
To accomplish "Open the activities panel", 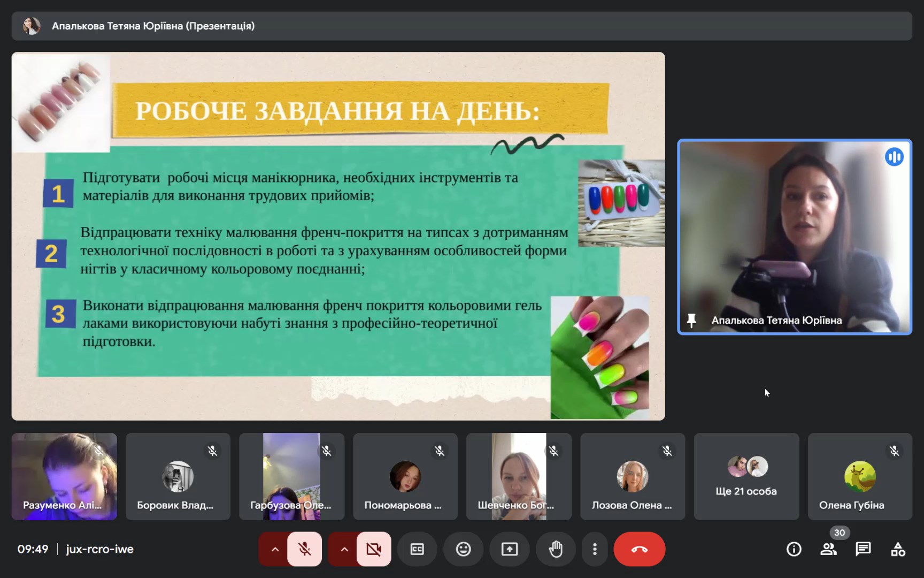I will 898,549.
